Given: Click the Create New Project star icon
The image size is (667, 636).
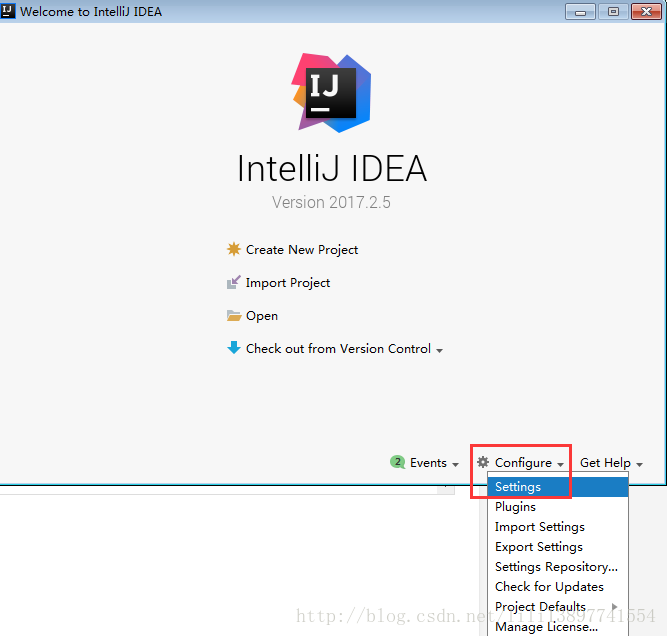Looking at the screenshot, I should click(x=234, y=249).
